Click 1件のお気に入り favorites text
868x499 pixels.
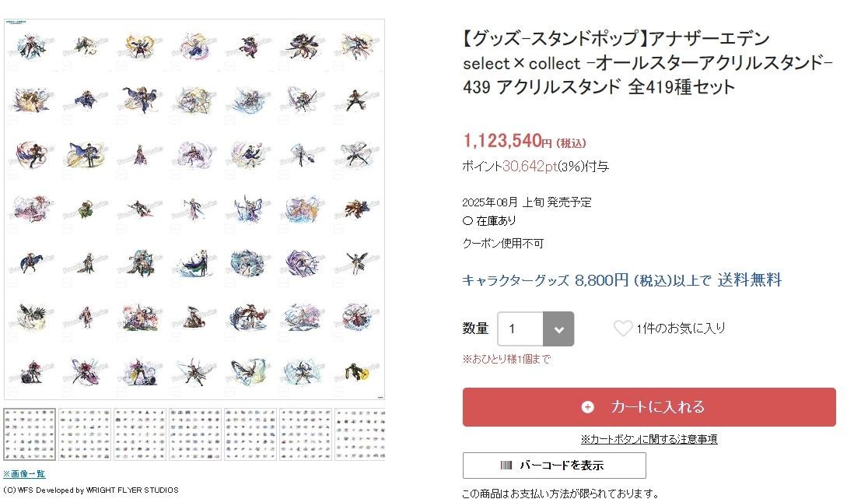click(681, 329)
